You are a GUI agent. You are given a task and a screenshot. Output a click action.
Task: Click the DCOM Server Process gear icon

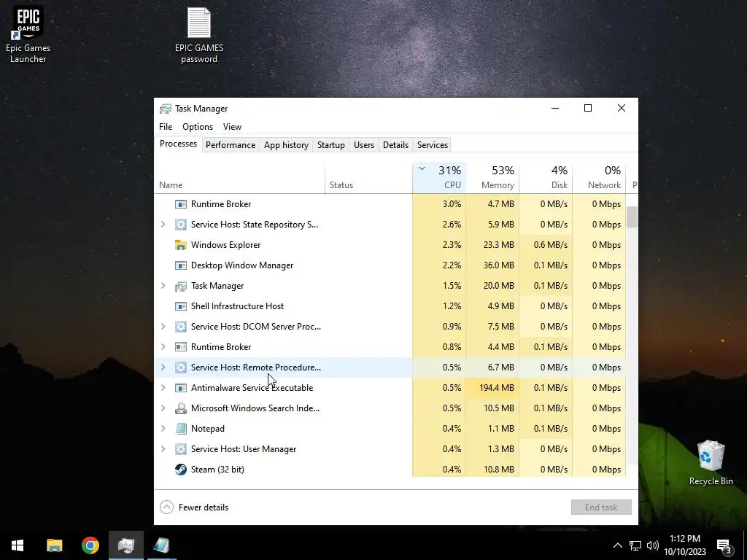(x=181, y=327)
